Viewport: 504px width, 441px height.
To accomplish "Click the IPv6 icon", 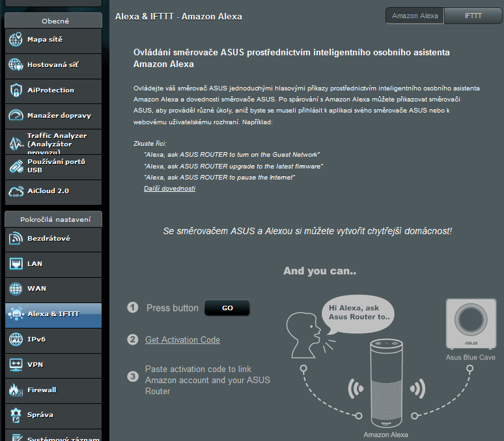I will point(16,340).
